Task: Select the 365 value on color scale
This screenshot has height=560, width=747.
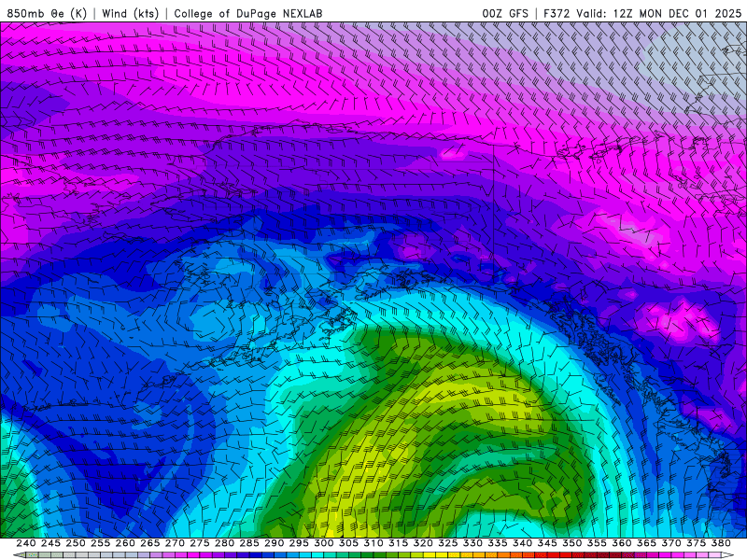Action: tap(646, 543)
